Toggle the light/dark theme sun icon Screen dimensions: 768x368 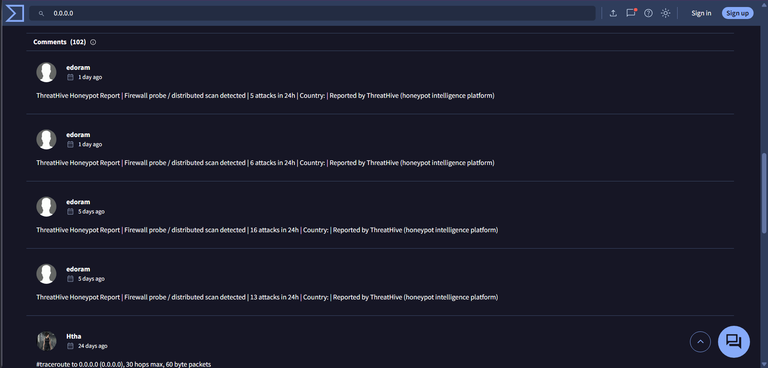coord(665,13)
